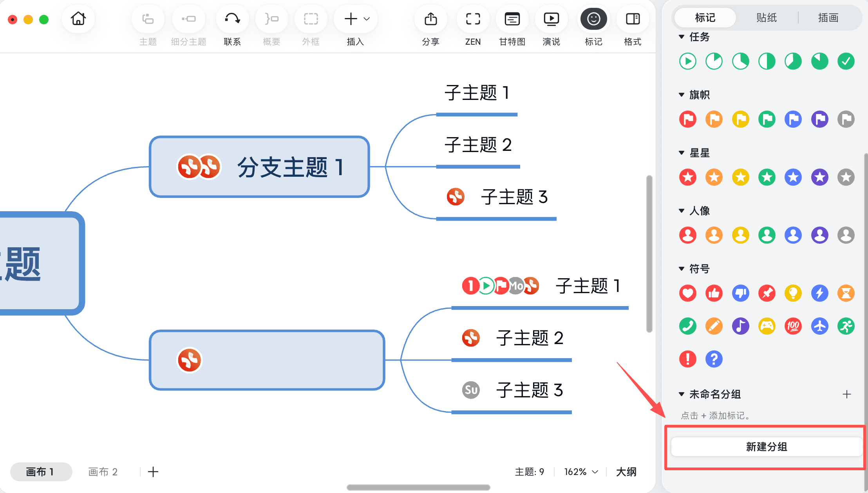Select the green flag marker
Screen dimensions: 868x493
(x=767, y=119)
